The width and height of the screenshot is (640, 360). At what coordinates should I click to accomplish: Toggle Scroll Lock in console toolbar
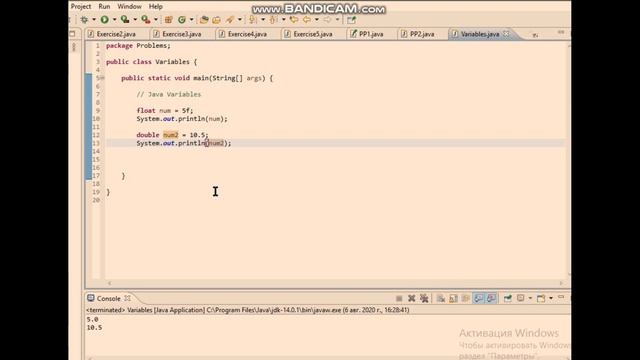pyautogui.click(x=453, y=298)
